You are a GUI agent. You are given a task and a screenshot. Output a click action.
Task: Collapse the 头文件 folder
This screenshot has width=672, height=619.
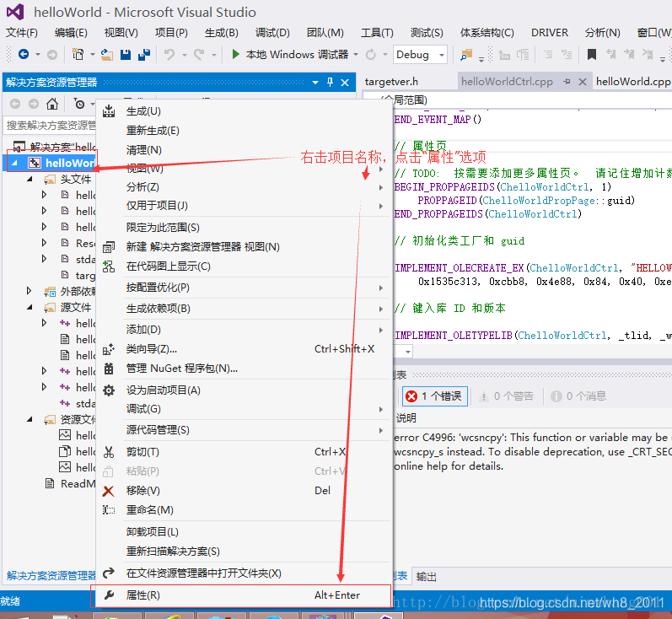click(x=30, y=179)
